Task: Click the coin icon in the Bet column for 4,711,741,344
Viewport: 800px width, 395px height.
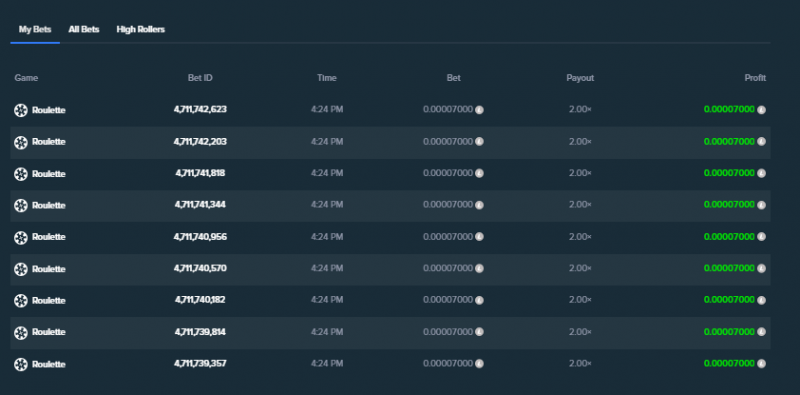Action: point(479,205)
